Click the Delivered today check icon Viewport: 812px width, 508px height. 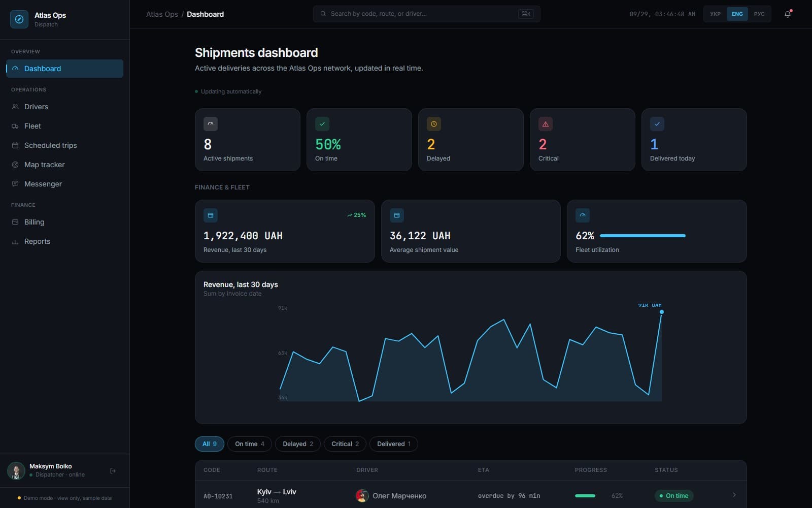point(657,124)
